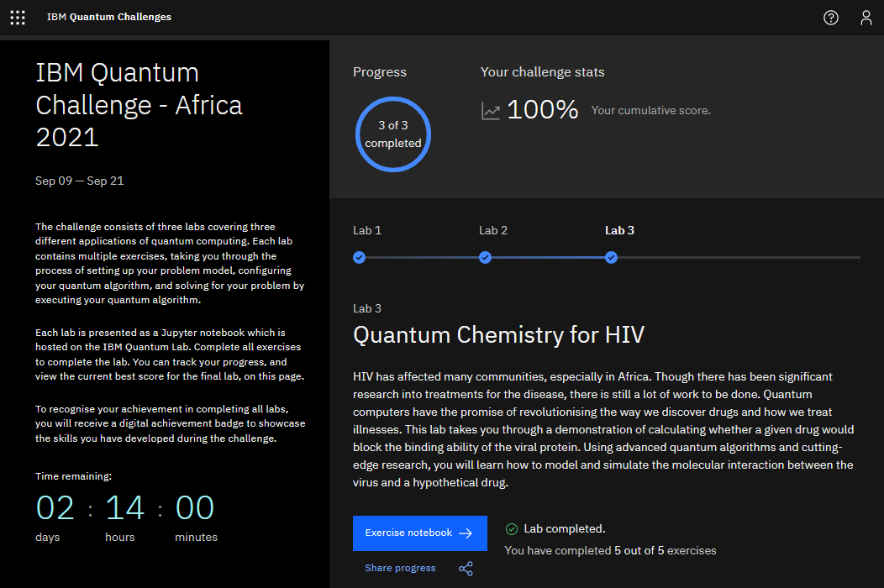Click the Quantum Chemistry for HIV heading
884x588 pixels.
(498, 335)
